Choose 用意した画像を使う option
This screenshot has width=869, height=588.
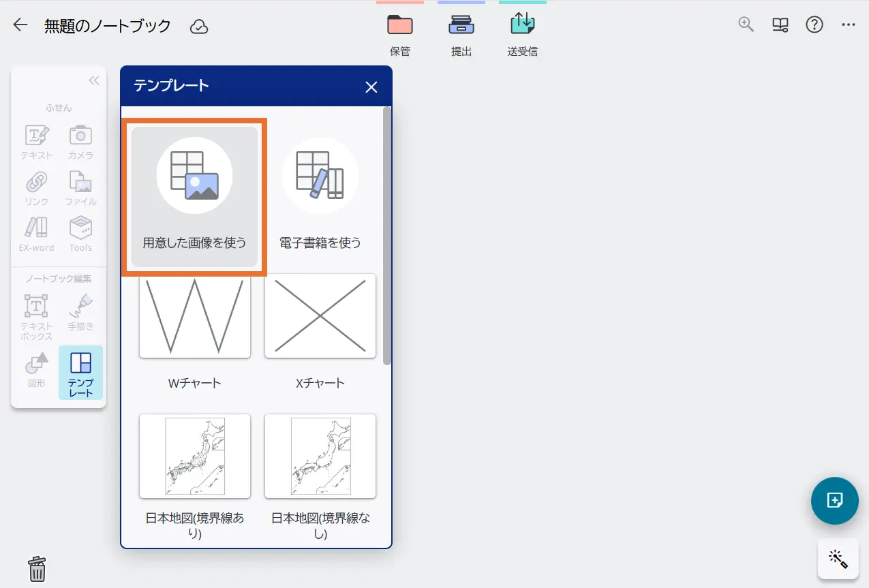[x=194, y=196]
